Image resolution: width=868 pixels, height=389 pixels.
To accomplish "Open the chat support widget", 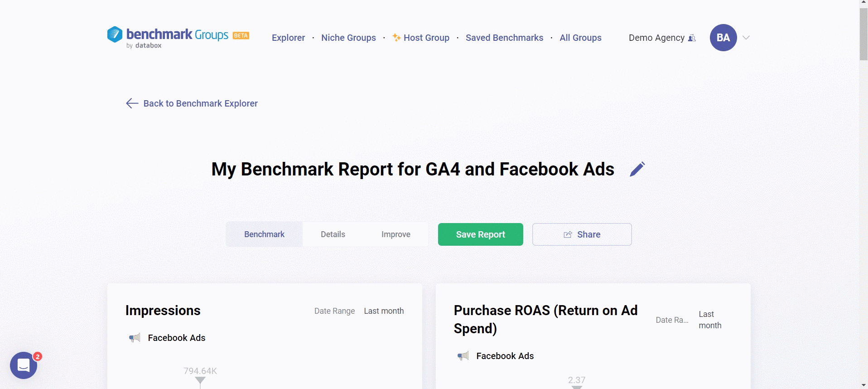I will 24,365.
